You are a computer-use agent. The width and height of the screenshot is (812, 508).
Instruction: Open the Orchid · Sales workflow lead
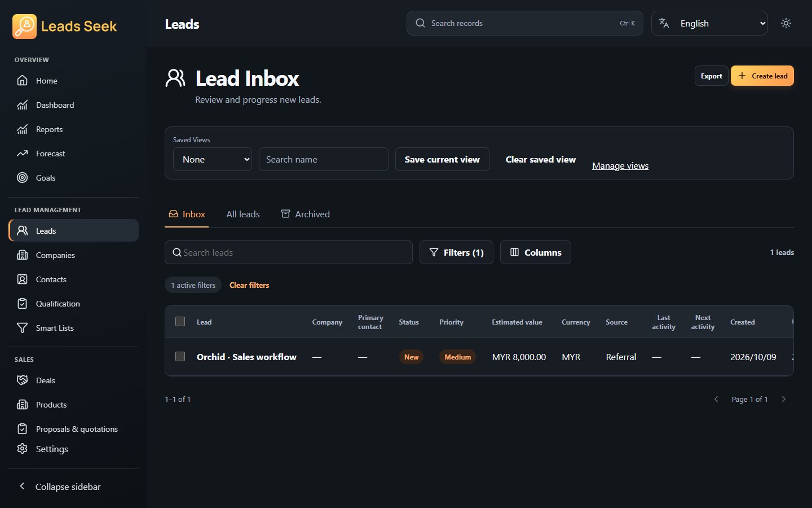246,357
